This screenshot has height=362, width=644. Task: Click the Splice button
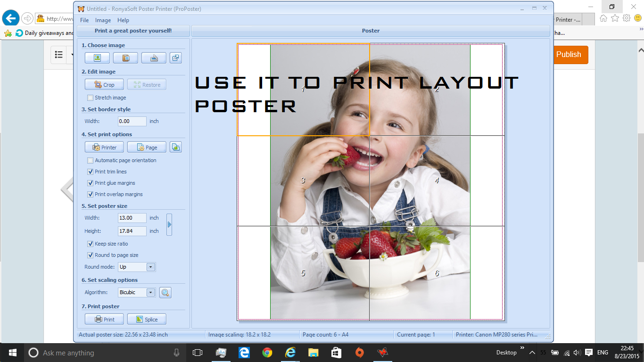[x=147, y=319]
